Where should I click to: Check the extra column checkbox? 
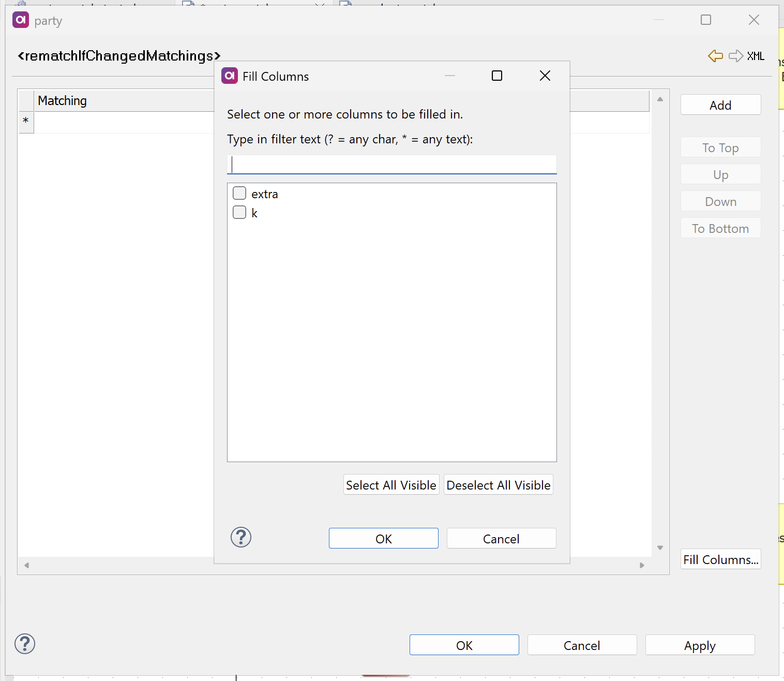(x=239, y=194)
